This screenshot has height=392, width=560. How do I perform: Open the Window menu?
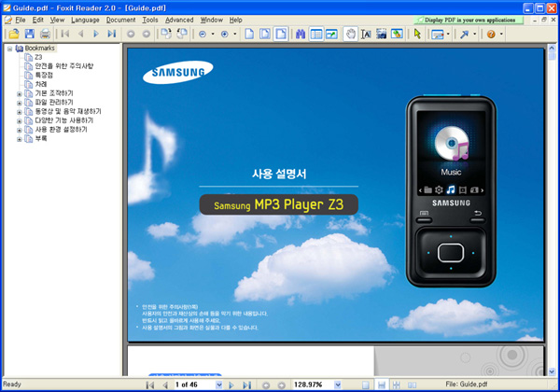(x=212, y=20)
